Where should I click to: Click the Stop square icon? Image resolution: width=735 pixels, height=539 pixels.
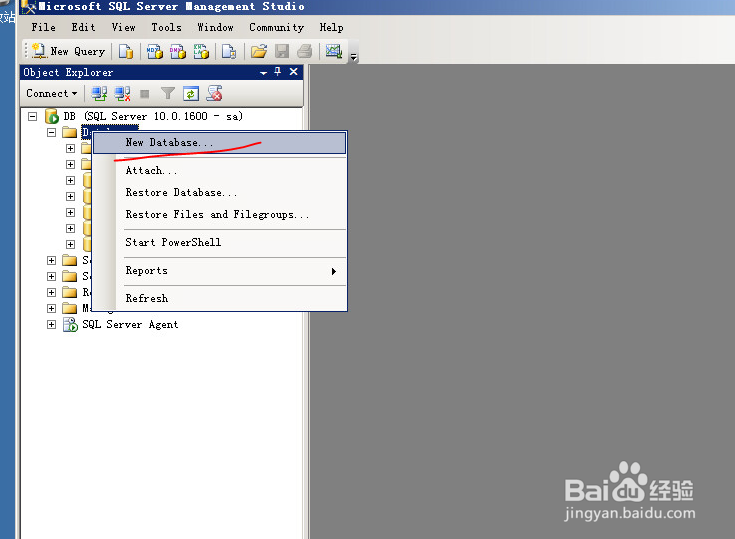tap(145, 94)
